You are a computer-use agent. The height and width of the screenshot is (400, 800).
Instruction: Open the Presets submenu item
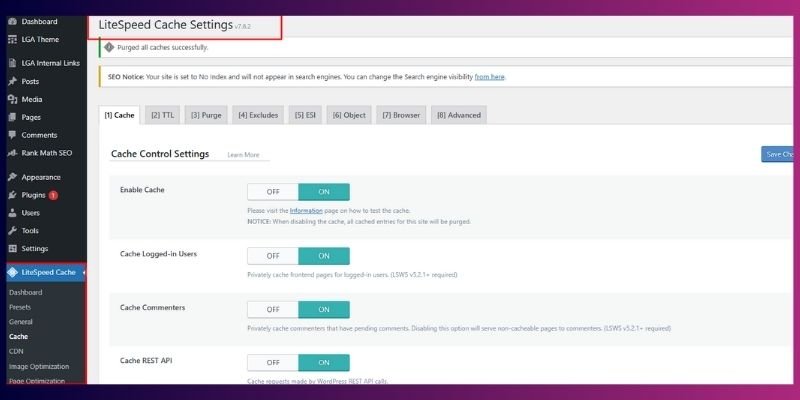pyautogui.click(x=20, y=307)
